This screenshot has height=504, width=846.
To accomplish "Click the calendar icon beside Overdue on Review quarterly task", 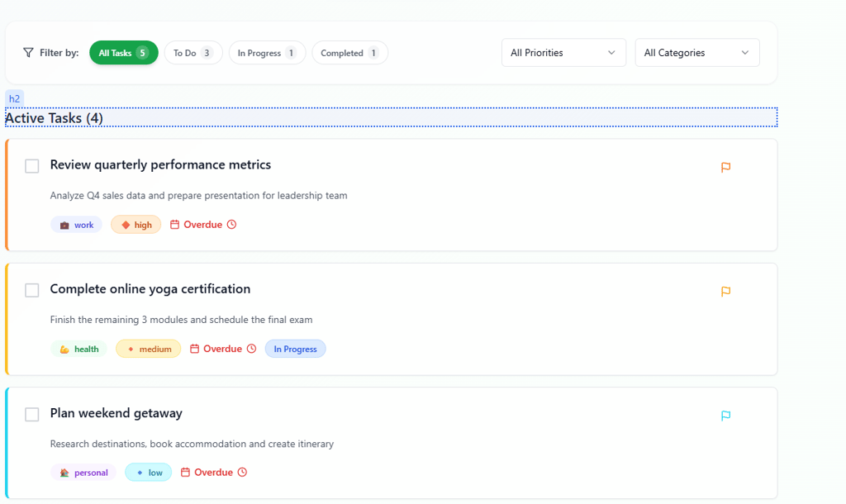I will 174,225.
